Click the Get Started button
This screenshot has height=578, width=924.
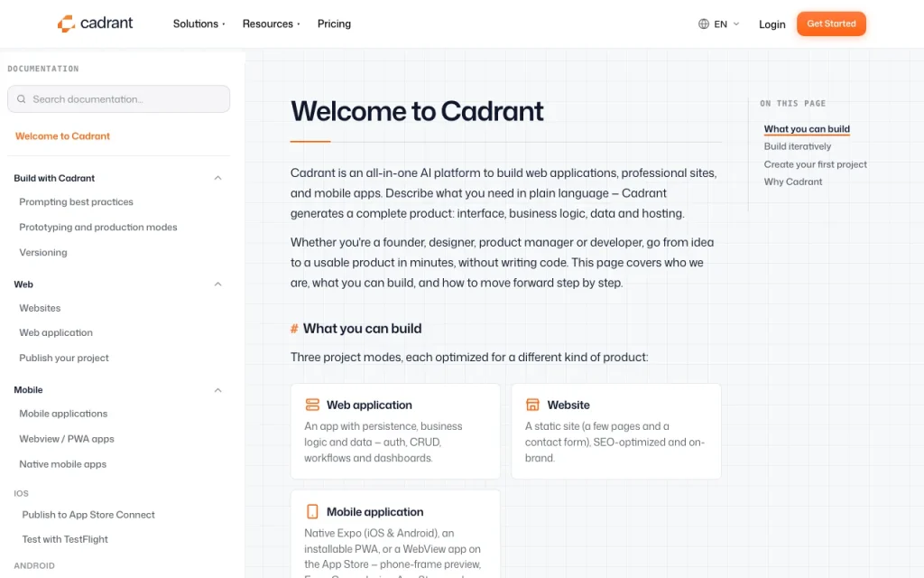pos(831,23)
